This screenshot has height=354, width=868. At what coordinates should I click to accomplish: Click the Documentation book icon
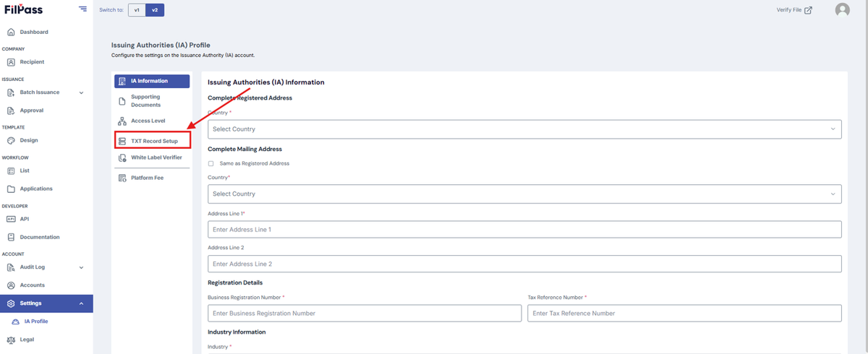(11, 237)
